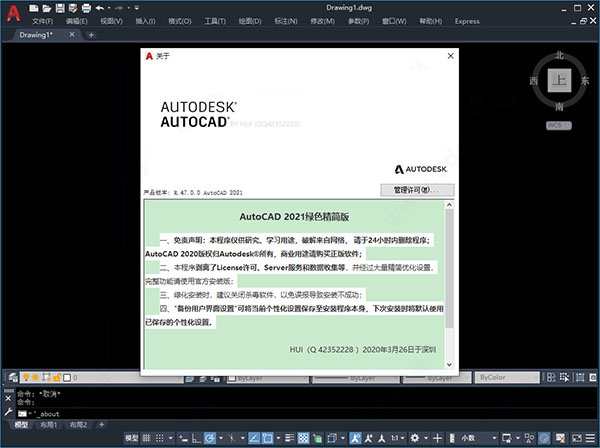Create a new drawing from quick access toolbar
The image size is (600, 448).
point(34,8)
